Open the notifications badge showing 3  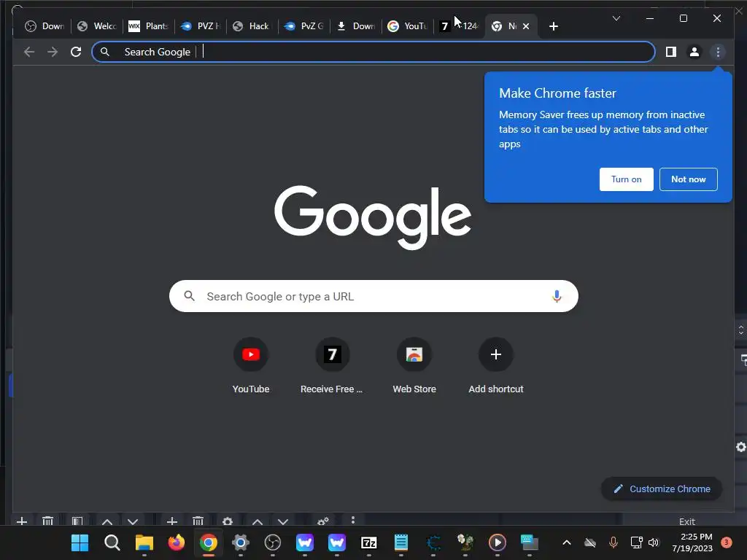coord(726,542)
